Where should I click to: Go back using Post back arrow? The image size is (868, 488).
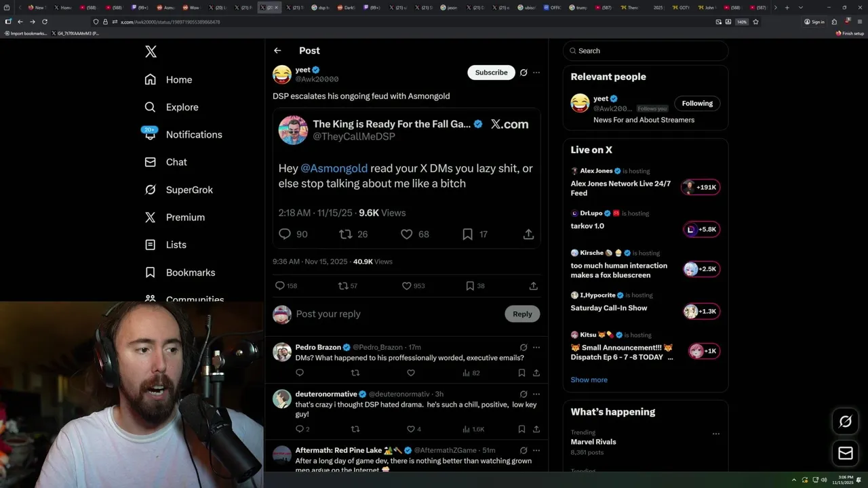[277, 51]
